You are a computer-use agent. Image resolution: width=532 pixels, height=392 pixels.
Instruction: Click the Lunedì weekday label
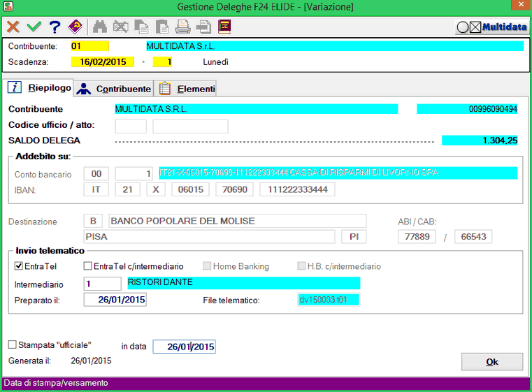click(216, 62)
